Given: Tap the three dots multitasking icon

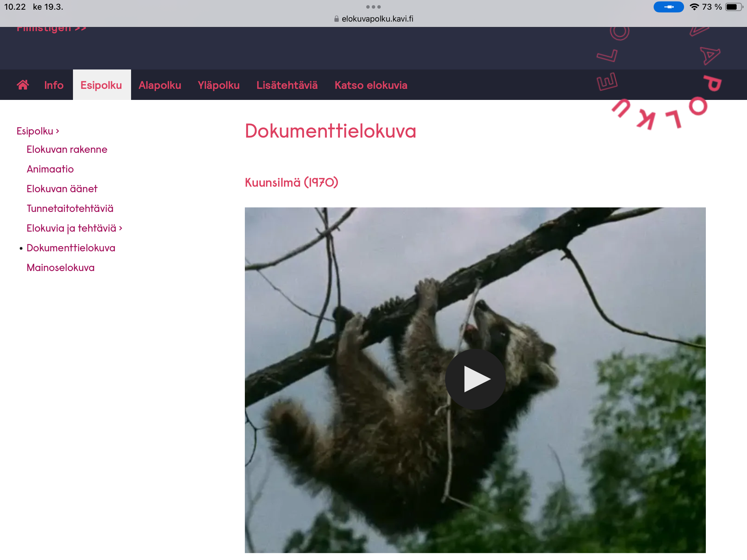Looking at the screenshot, I should tap(373, 7).
